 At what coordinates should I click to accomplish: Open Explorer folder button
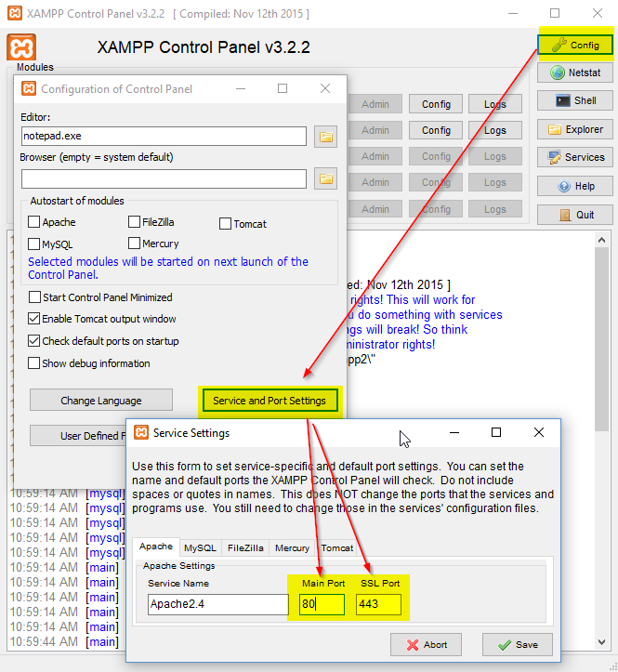575,129
